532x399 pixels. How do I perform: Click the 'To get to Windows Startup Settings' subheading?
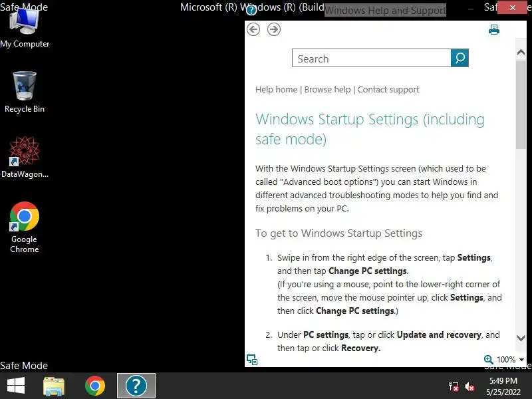click(x=338, y=233)
